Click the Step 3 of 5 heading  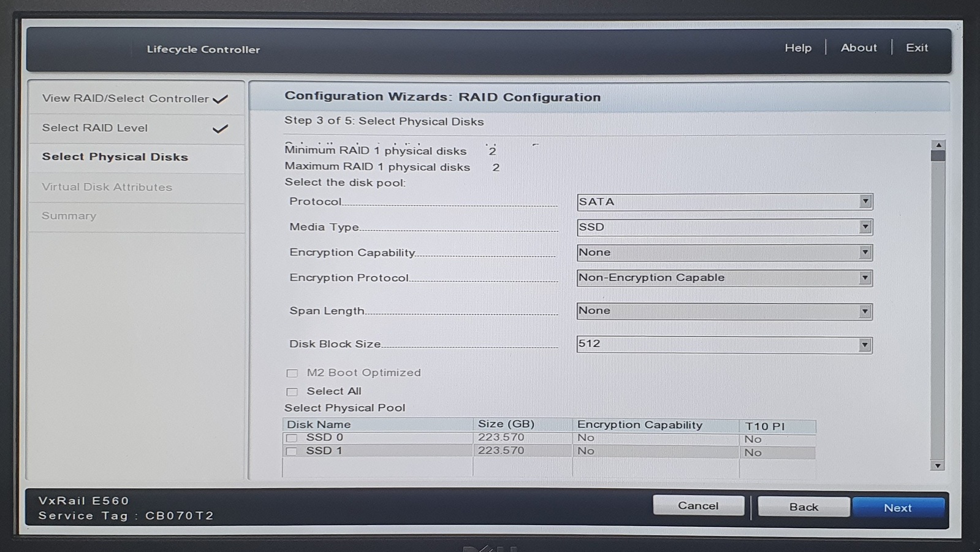click(x=384, y=121)
